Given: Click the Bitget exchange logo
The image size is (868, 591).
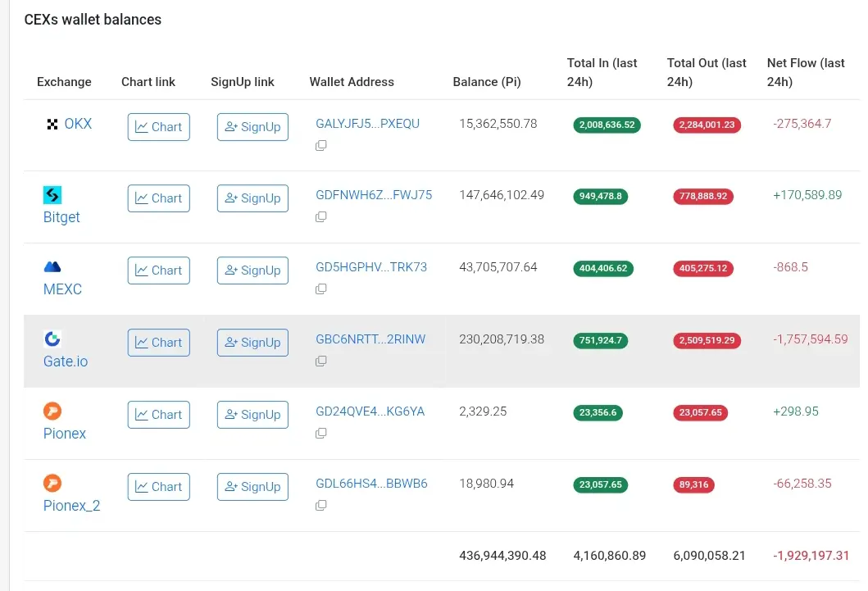Looking at the screenshot, I should coord(52,195).
